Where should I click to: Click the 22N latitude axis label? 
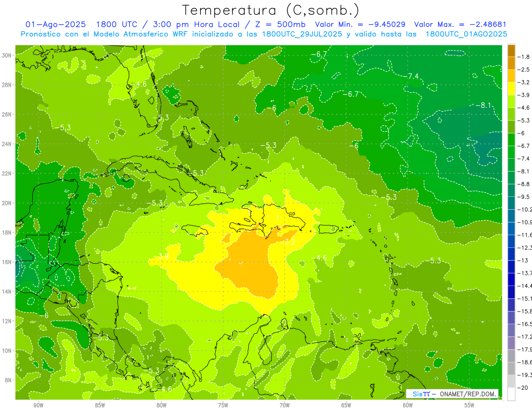click(8, 173)
